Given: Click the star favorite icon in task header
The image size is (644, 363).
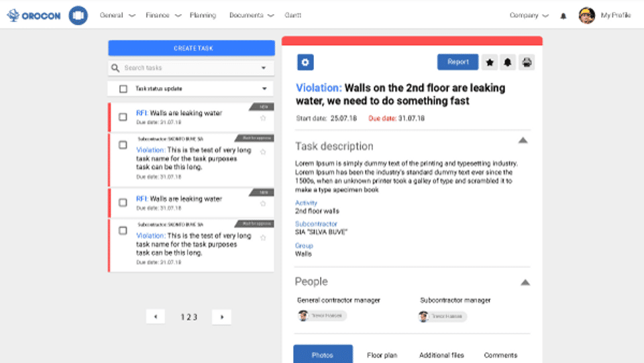Looking at the screenshot, I should tap(490, 62).
